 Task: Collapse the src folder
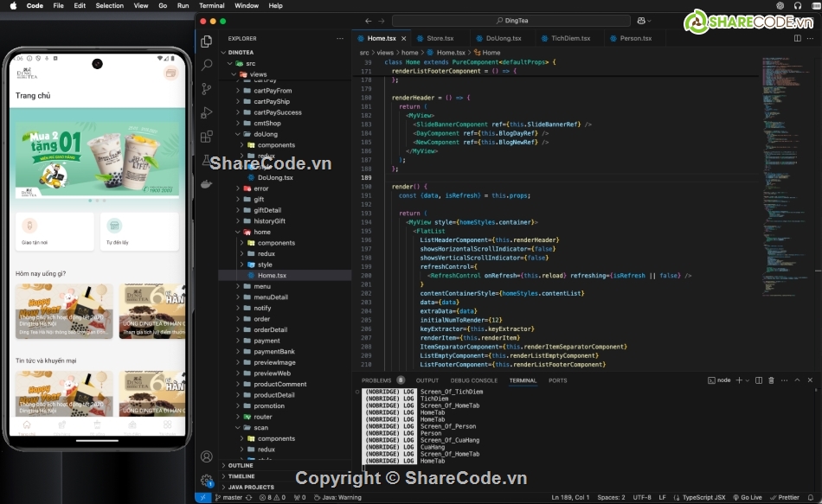pyautogui.click(x=229, y=63)
